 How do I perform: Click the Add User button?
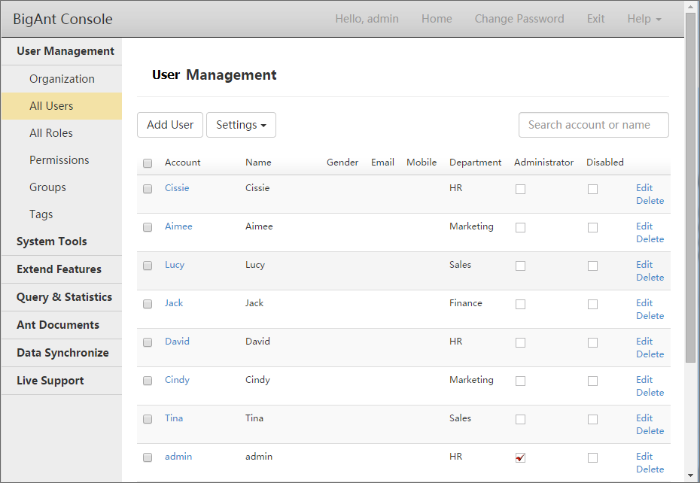[170, 125]
